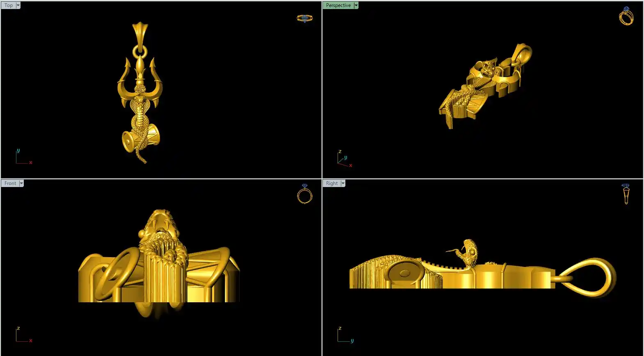This screenshot has height=356, width=644.
Task: Click the XYZ axis indicator in Perspective viewport
Action: (x=344, y=159)
